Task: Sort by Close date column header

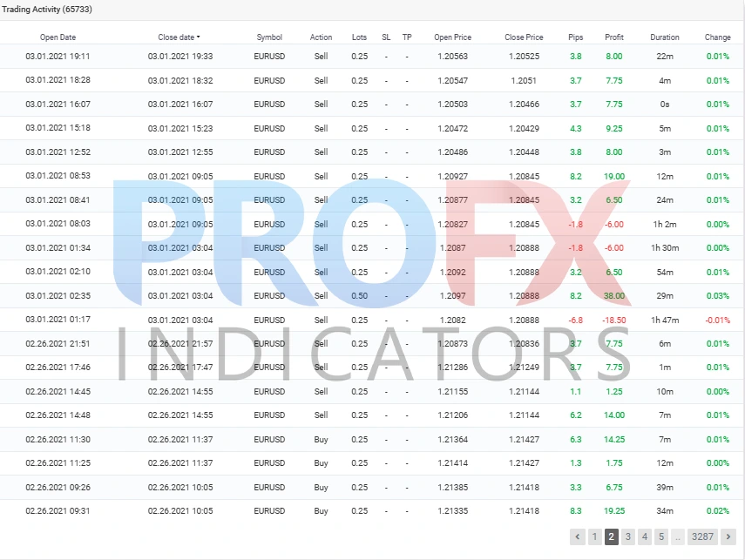Action: 179,37
